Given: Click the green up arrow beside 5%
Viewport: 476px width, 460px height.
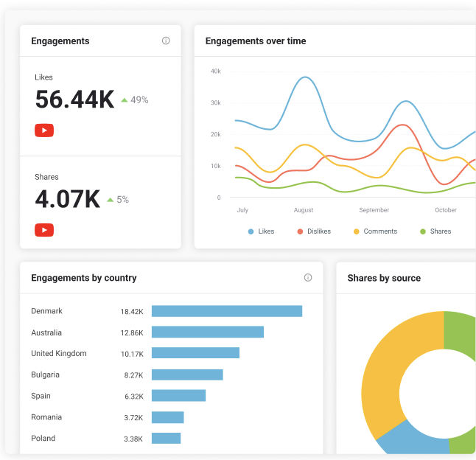Looking at the screenshot, I should point(111,200).
